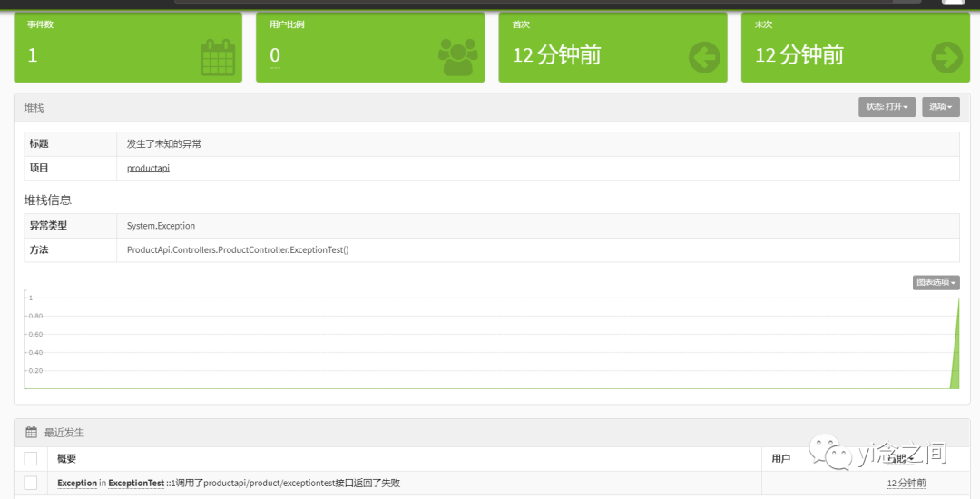Click the left arrow first-occurrence icon

click(x=704, y=57)
